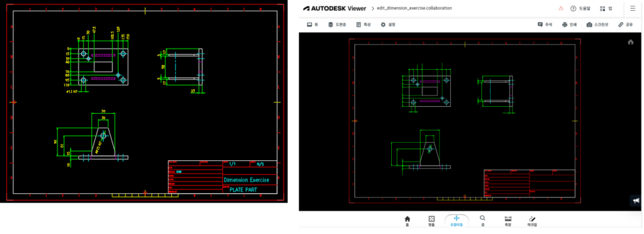644x234 pixels.
Task: Click the red warning triangle icon
Action: click(561, 8)
